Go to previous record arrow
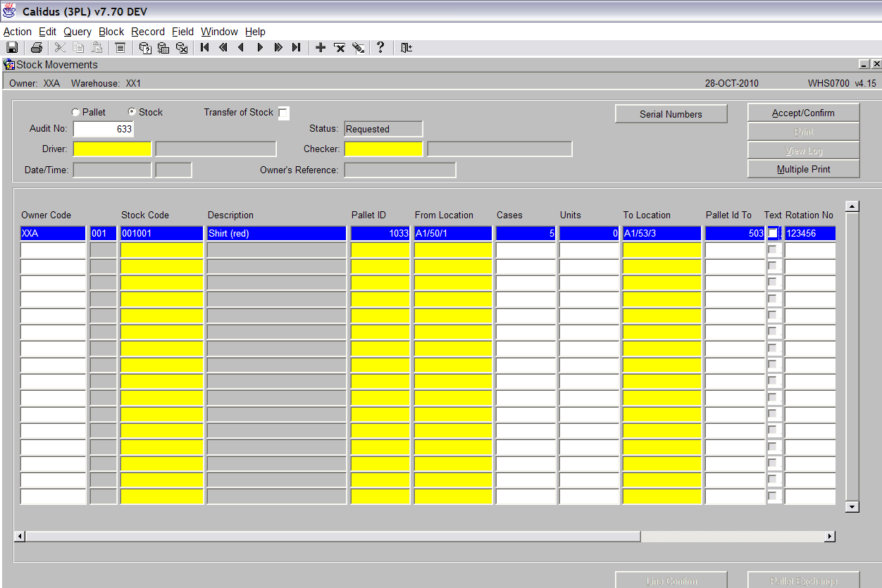This screenshot has width=882, height=588. click(x=241, y=47)
